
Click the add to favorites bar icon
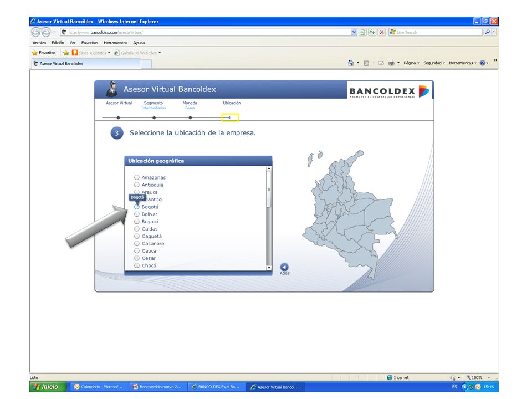pyautogui.click(x=66, y=53)
